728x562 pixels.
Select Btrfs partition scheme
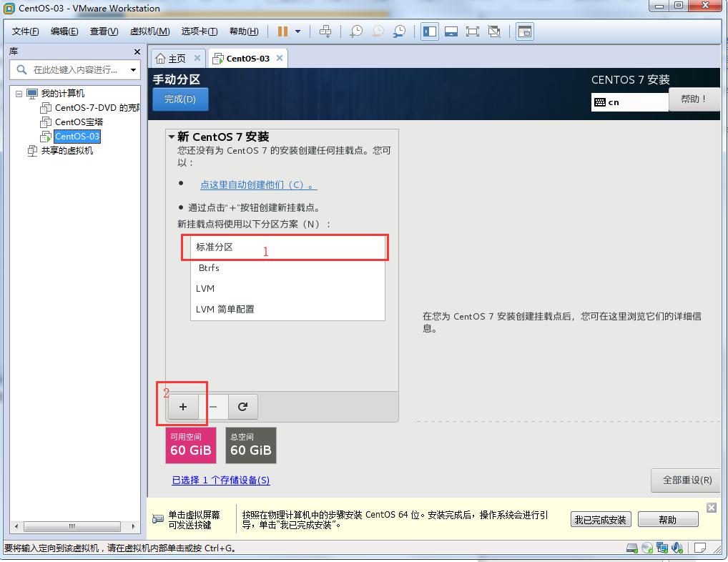coord(287,268)
